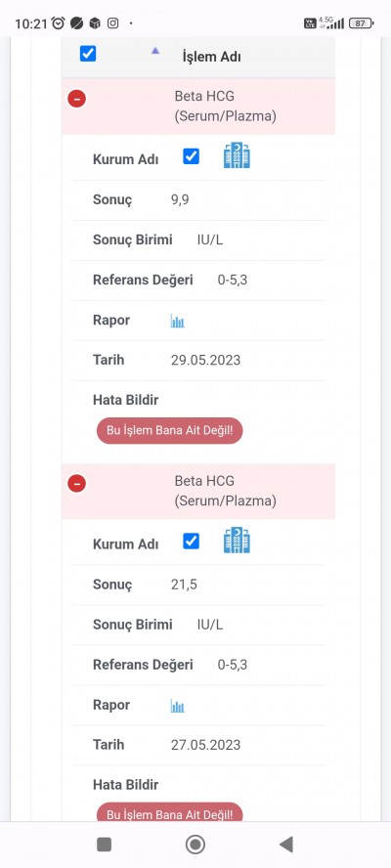This screenshot has width=391, height=868.
Task: Select the result value 21,5
Action: pyautogui.click(x=185, y=585)
